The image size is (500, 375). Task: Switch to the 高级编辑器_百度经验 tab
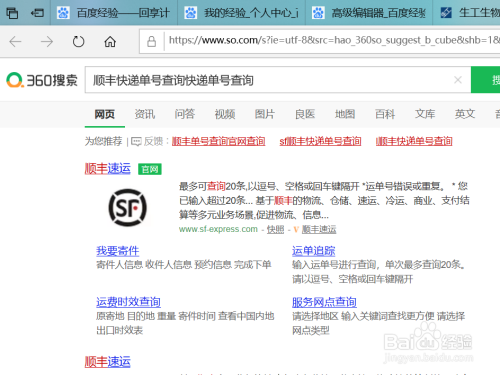[x=369, y=13]
